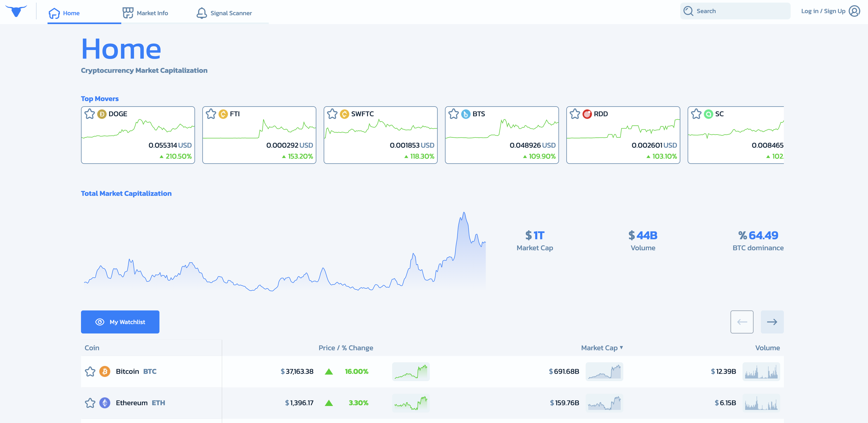Image resolution: width=868 pixels, height=423 pixels.
Task: Star DOGE as a favorite
Action: click(x=89, y=114)
